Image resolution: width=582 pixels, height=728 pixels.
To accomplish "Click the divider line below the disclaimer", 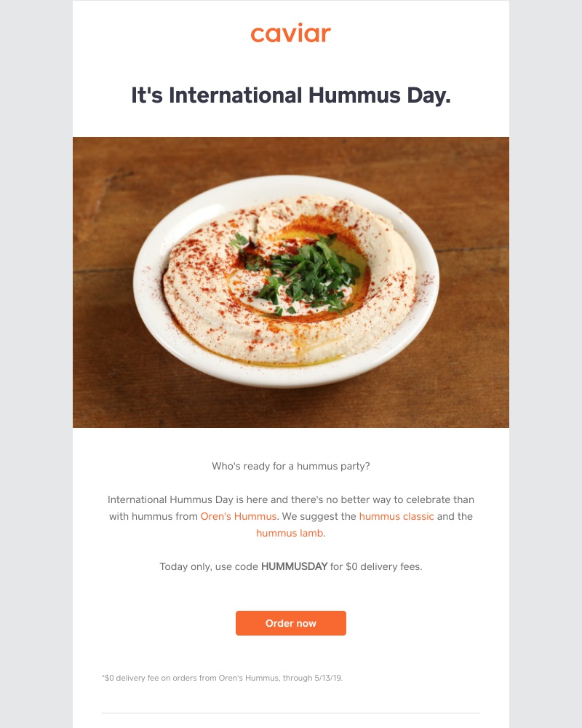I will (290, 713).
